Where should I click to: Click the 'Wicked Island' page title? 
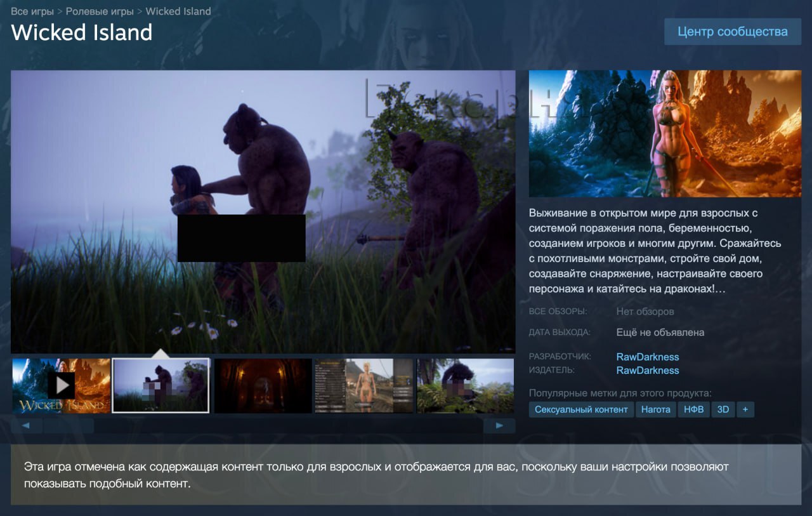click(82, 32)
